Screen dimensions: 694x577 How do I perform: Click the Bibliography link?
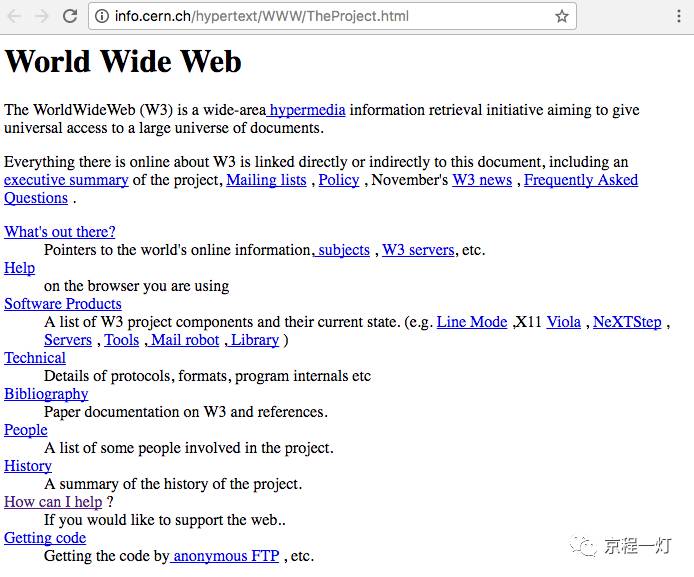[x=46, y=394]
